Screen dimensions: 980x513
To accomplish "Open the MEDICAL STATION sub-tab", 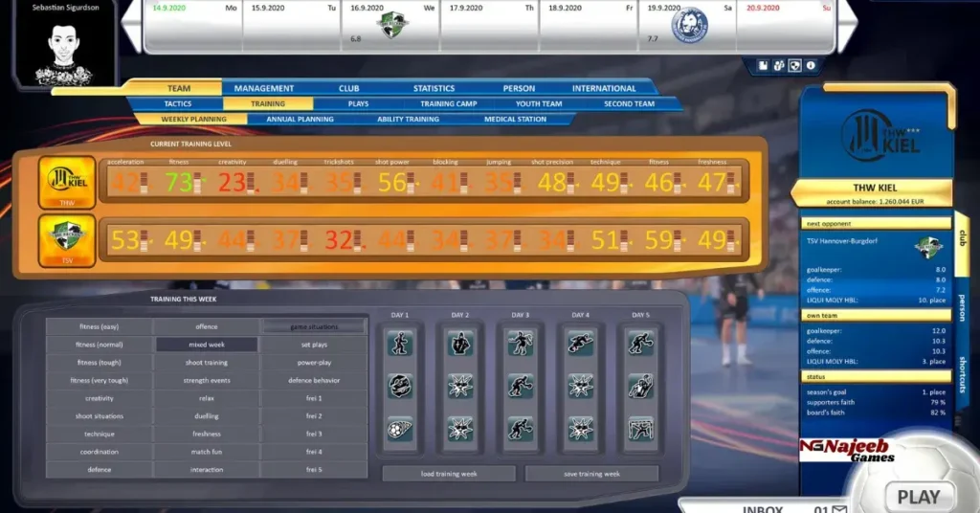I will (x=515, y=119).
